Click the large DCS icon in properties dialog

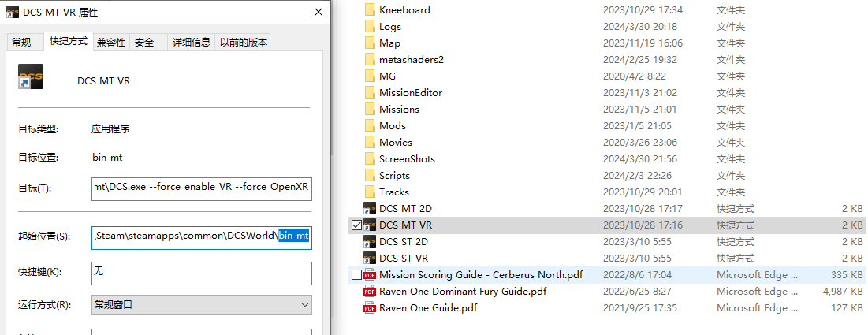(x=31, y=76)
